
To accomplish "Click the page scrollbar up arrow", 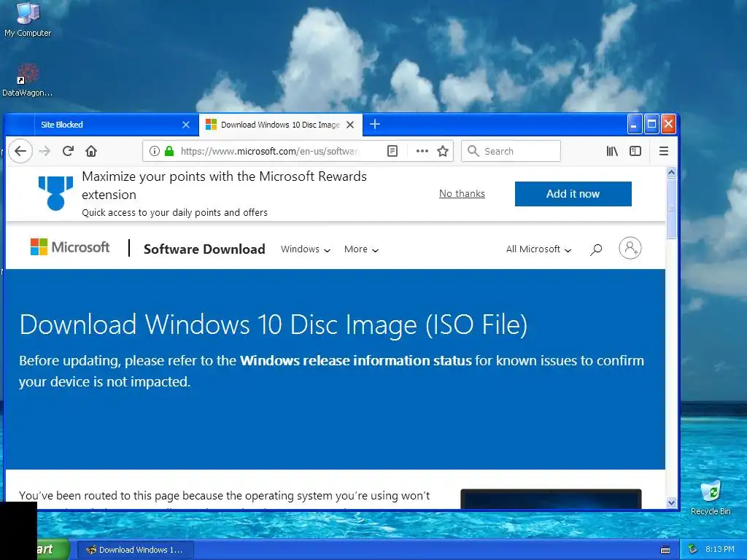I will [671, 173].
